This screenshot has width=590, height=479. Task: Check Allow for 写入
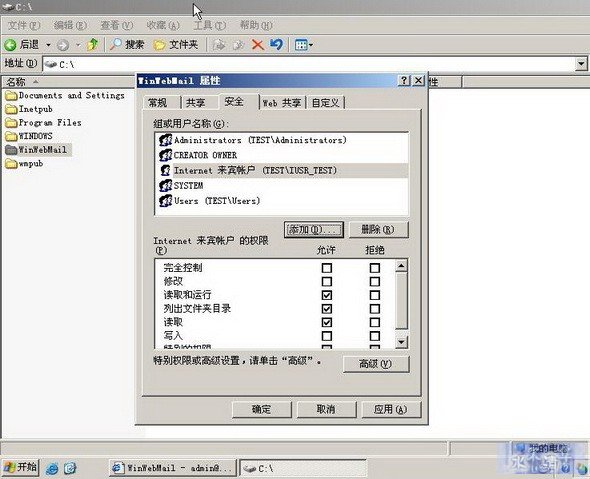pos(327,336)
